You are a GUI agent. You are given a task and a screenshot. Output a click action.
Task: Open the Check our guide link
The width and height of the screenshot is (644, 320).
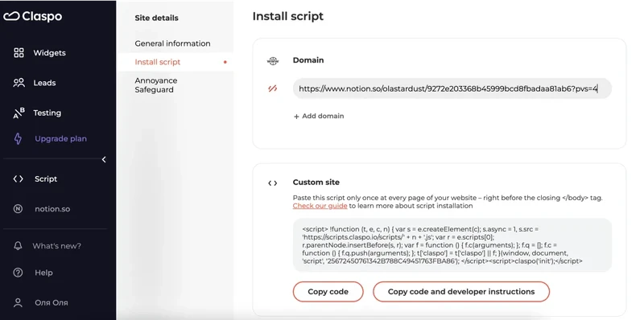click(x=320, y=206)
